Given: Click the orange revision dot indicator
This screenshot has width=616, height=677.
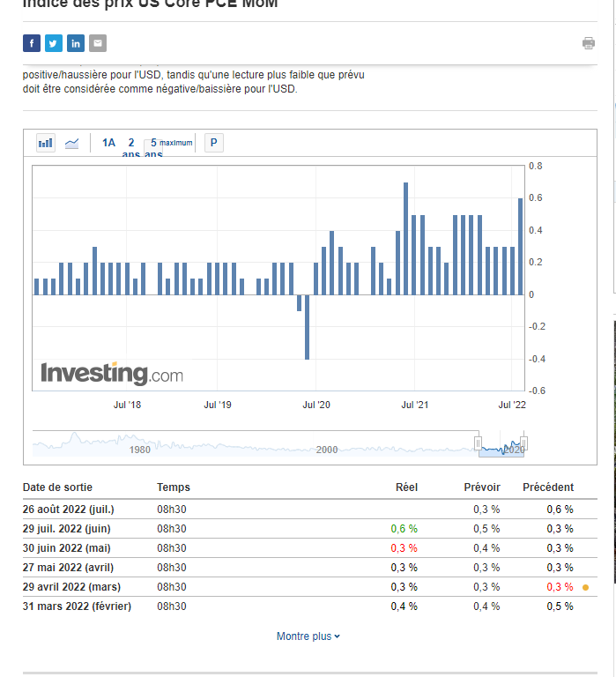Looking at the screenshot, I should pyautogui.click(x=586, y=587).
